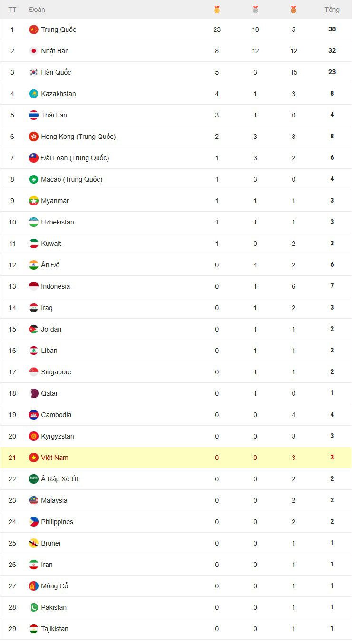
Task: Open the Indonesia team name
Action: [55, 286]
